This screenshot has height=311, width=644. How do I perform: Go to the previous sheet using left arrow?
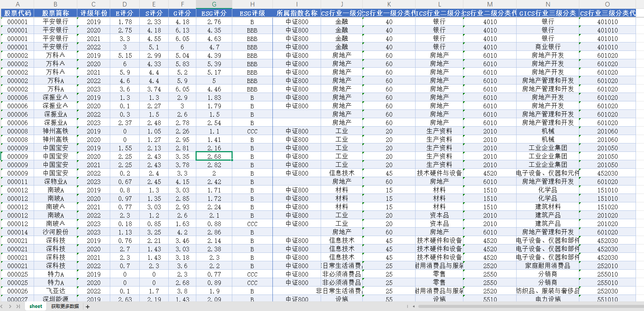click(2, 306)
